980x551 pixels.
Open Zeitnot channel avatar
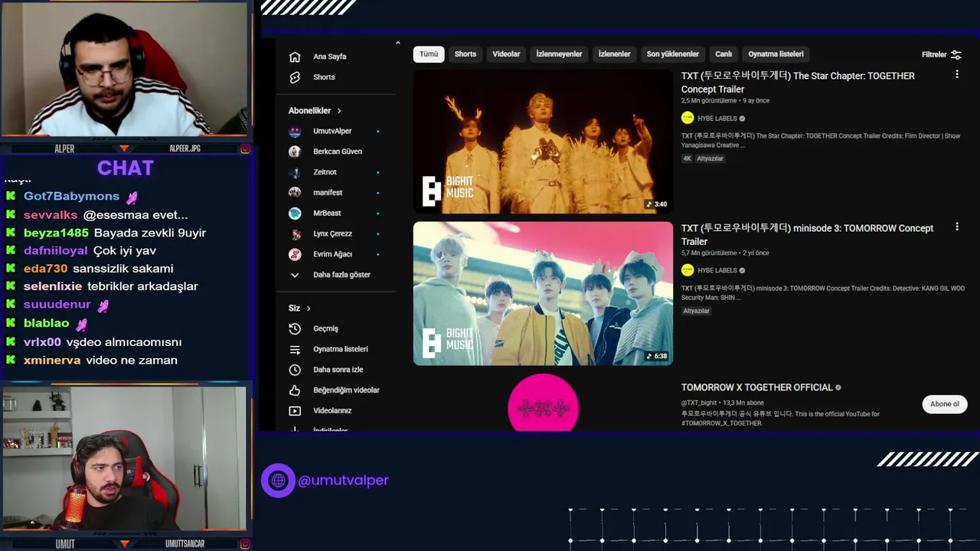tap(295, 172)
